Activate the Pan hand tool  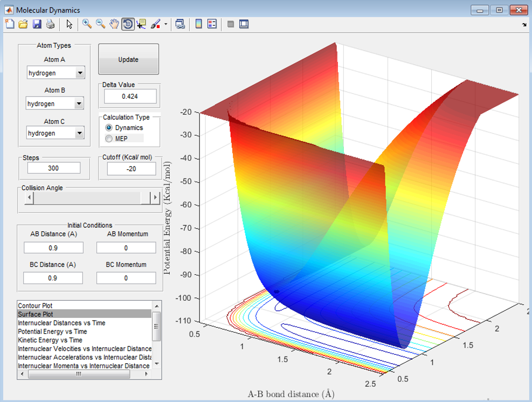point(114,24)
